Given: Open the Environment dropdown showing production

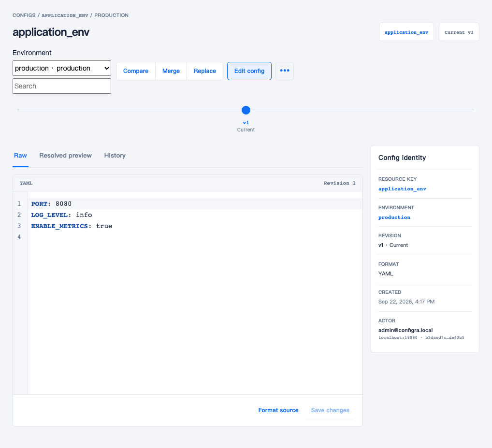Looking at the screenshot, I should pyautogui.click(x=62, y=68).
